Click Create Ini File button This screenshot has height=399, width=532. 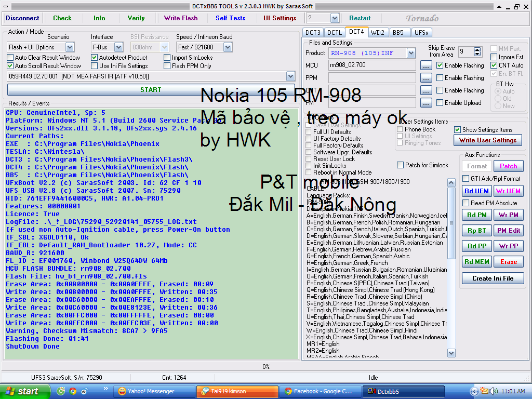click(493, 278)
